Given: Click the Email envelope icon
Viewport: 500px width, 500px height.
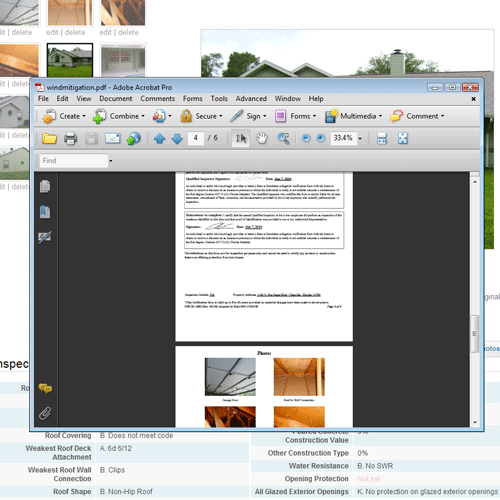Looking at the screenshot, I should [x=113, y=138].
